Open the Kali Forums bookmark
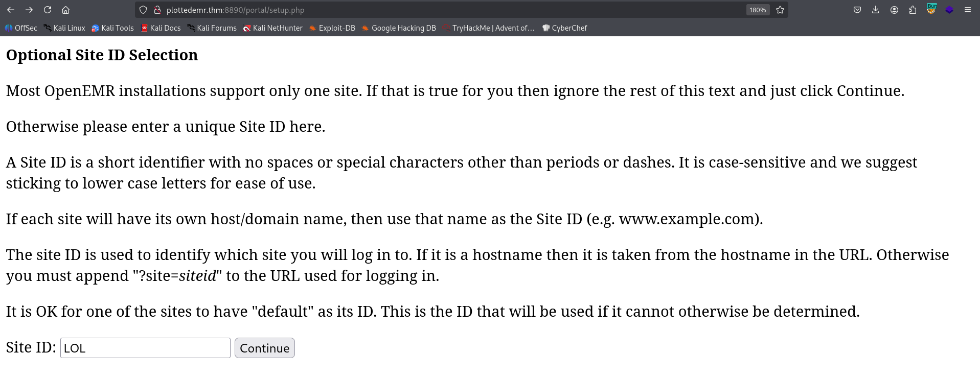 pyautogui.click(x=212, y=28)
